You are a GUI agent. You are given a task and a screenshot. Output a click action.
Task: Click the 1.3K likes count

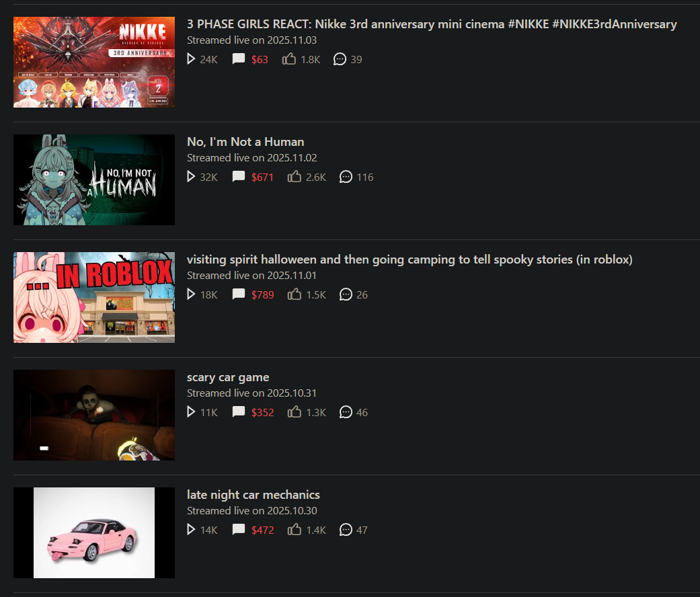[316, 412]
